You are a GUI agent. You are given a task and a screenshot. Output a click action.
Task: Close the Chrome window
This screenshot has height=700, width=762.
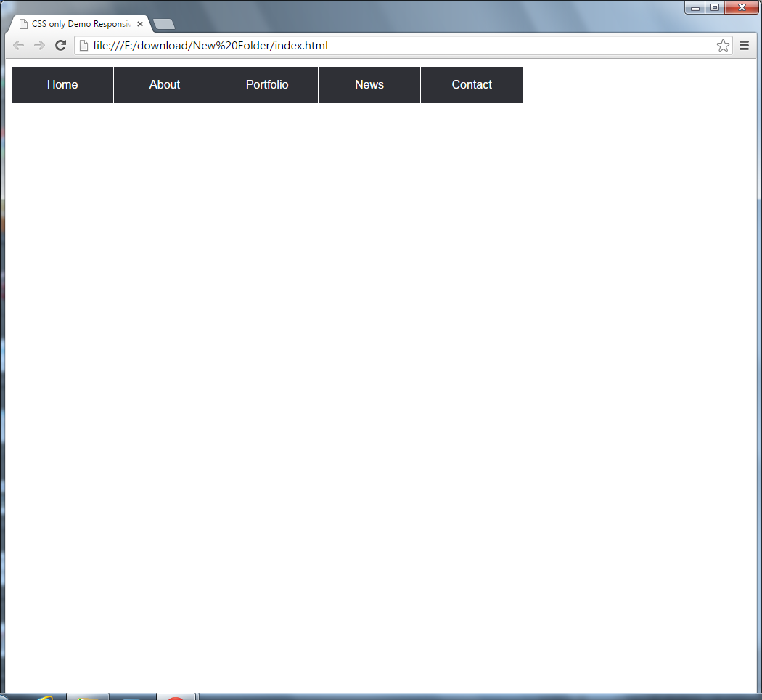click(x=742, y=8)
